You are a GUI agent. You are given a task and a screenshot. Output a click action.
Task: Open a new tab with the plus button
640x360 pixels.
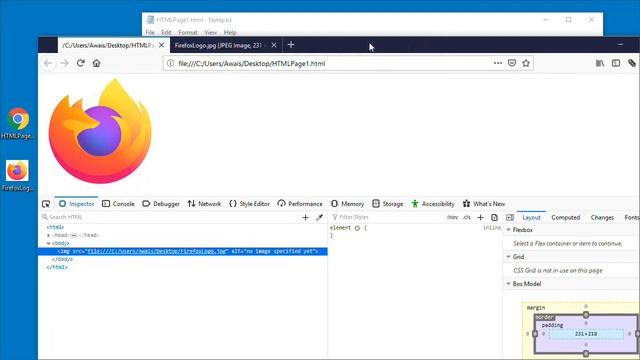tap(291, 44)
